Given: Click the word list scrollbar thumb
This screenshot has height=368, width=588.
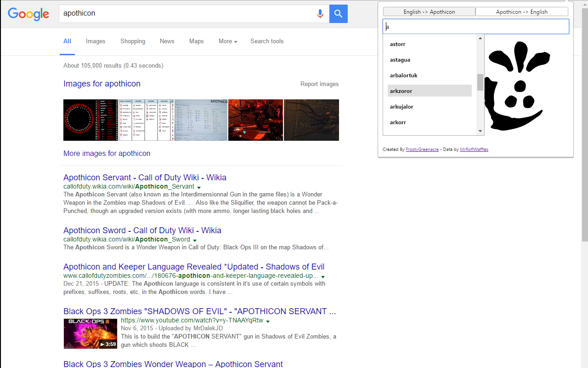Looking at the screenshot, I should point(481,82).
